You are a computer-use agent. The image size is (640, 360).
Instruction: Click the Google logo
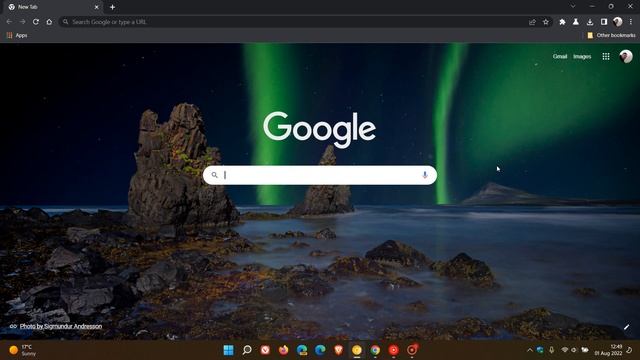[x=320, y=129]
